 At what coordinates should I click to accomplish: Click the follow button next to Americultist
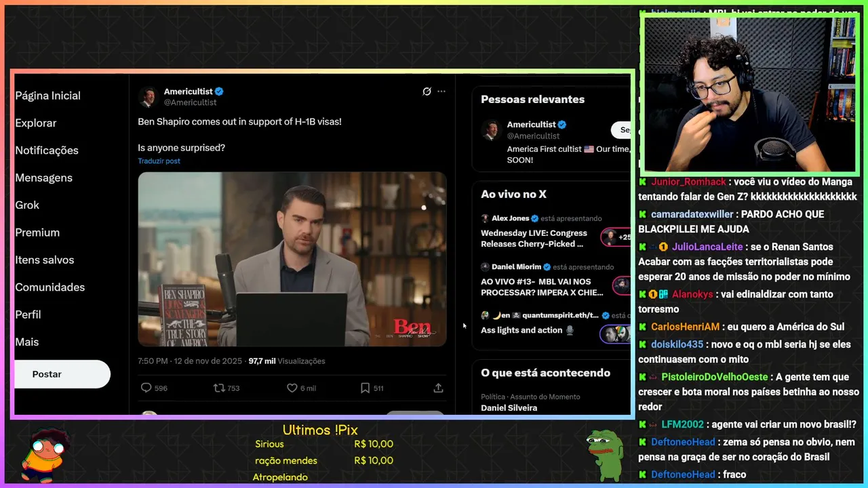[x=622, y=130]
